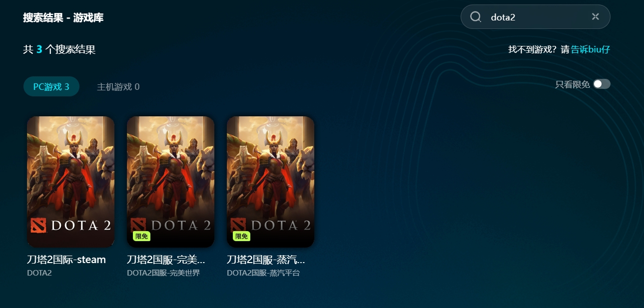The image size is (644, 308).
Task: Click the 限免 badge on 蒸汽平台 card
Action: tap(241, 236)
